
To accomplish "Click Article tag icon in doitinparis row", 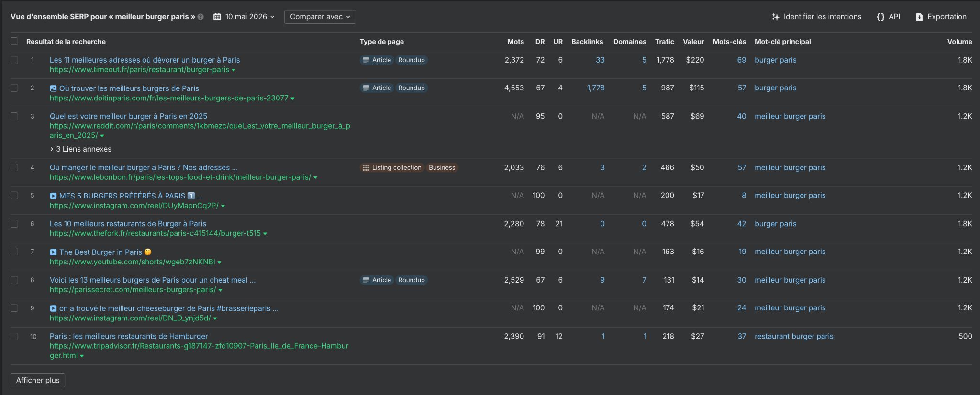I will point(366,88).
